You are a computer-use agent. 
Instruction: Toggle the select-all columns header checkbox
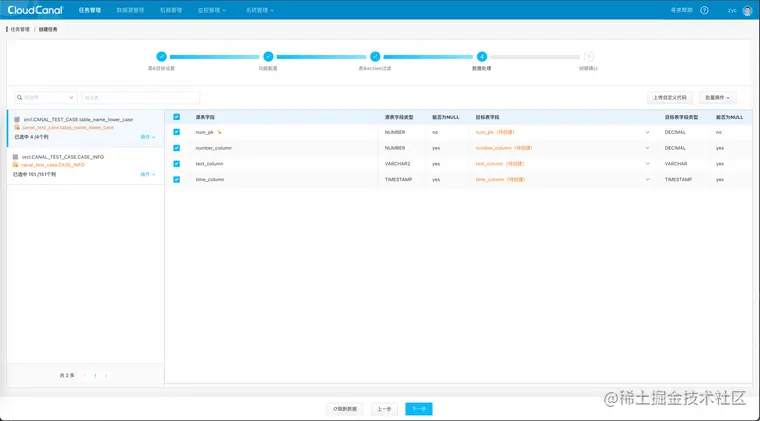pos(176,117)
